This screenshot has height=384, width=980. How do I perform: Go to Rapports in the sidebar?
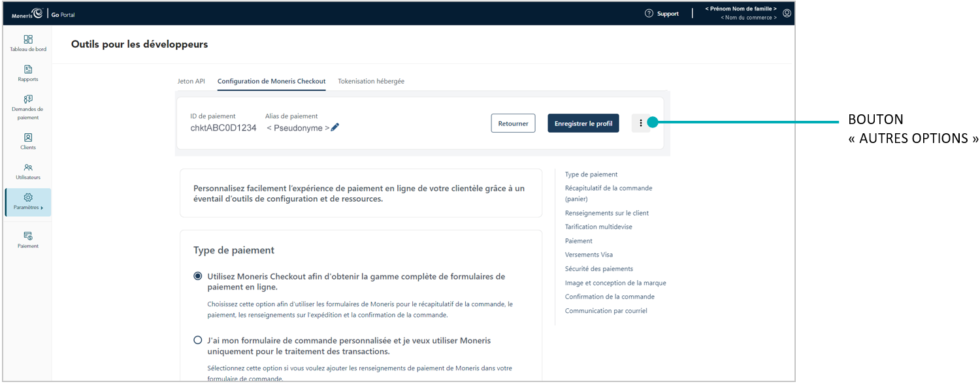tap(28, 73)
